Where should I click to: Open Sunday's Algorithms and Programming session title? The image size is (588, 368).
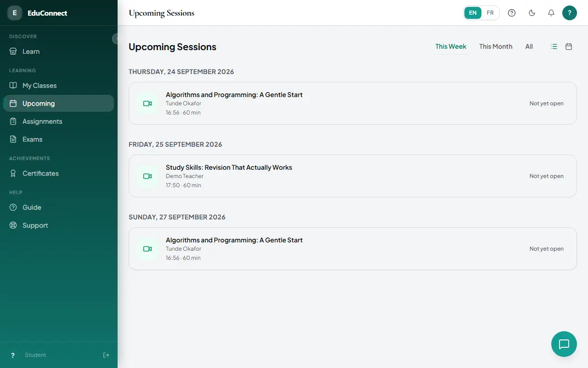(234, 240)
